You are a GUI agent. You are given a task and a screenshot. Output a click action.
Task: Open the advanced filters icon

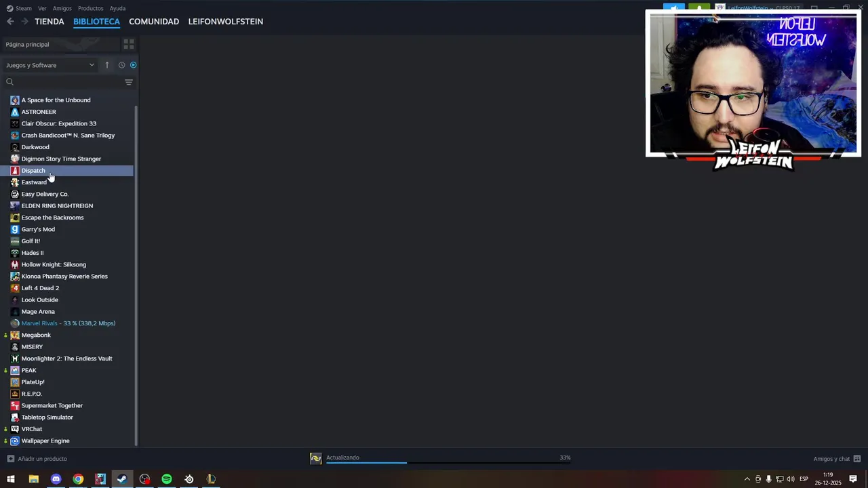pos(129,82)
